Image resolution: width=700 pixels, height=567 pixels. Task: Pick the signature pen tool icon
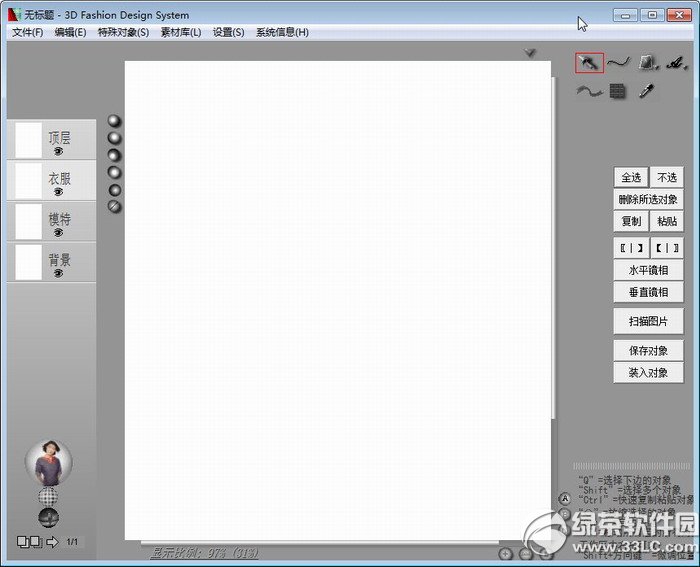coord(676,63)
